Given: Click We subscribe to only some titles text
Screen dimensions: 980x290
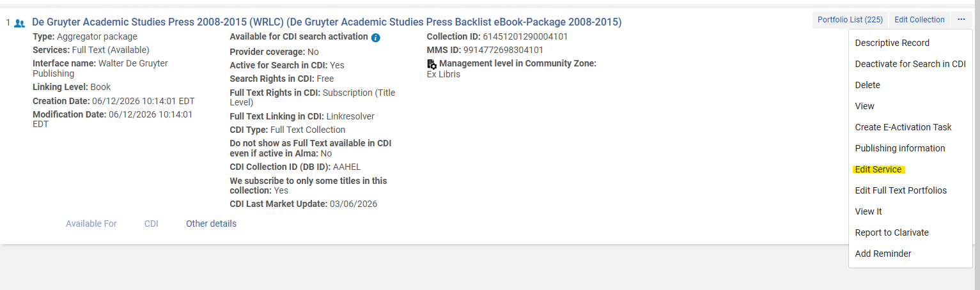Looking at the screenshot, I should [309, 185].
